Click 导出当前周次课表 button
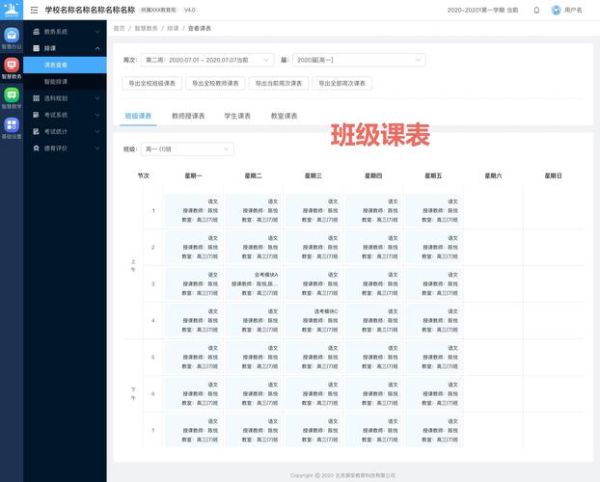This screenshot has height=482, width=600. tap(279, 83)
